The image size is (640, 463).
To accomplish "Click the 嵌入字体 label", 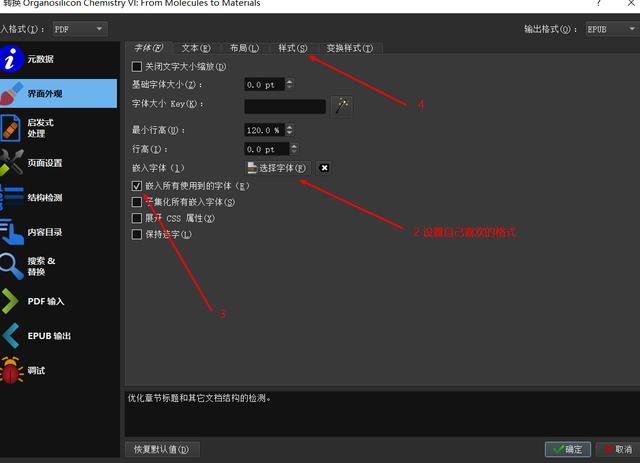I will (x=158, y=168).
